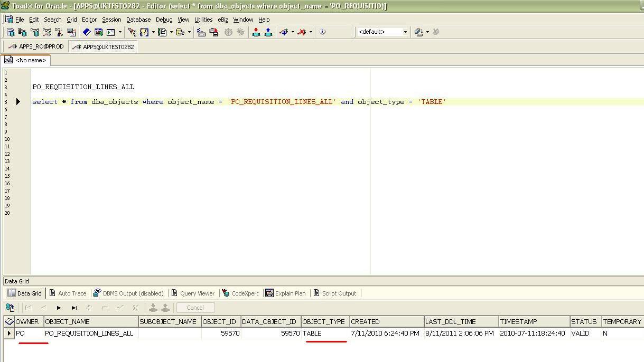Switch to Explain Plan tab
This screenshot has width=644, height=362.
285,293
